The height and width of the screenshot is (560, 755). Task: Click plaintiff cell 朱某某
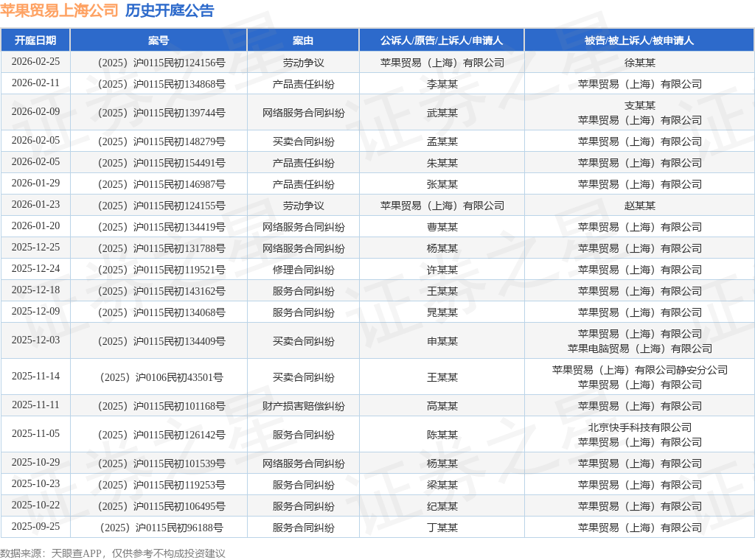pyautogui.click(x=442, y=163)
